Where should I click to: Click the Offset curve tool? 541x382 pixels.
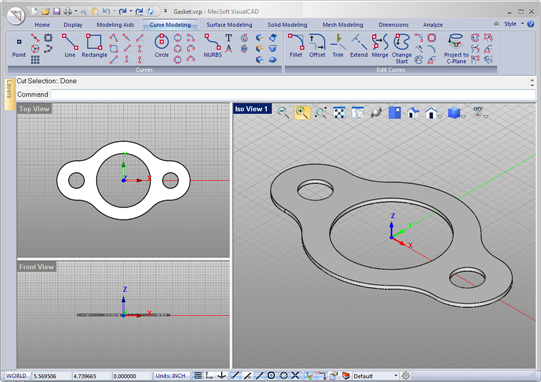pyautogui.click(x=317, y=46)
